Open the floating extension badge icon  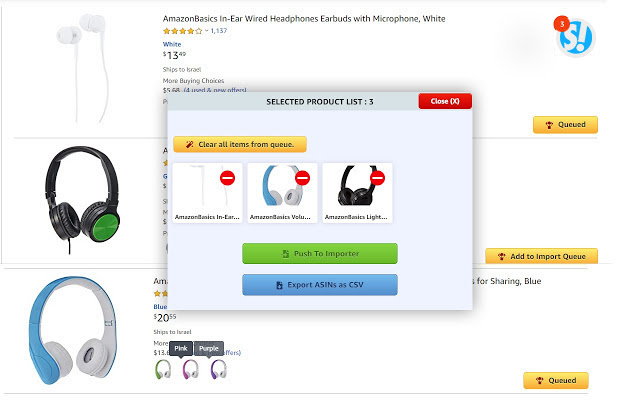point(575,37)
